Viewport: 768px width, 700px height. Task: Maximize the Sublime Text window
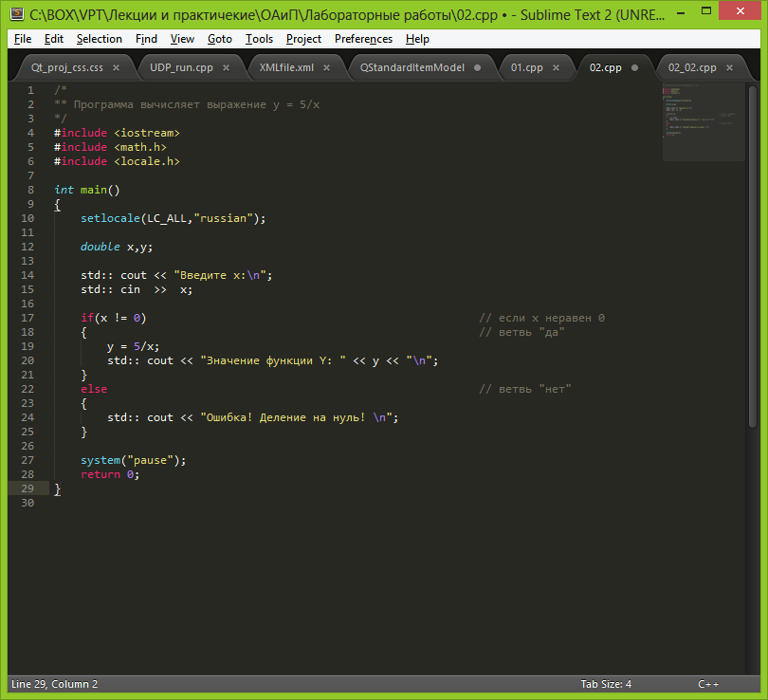click(x=705, y=10)
